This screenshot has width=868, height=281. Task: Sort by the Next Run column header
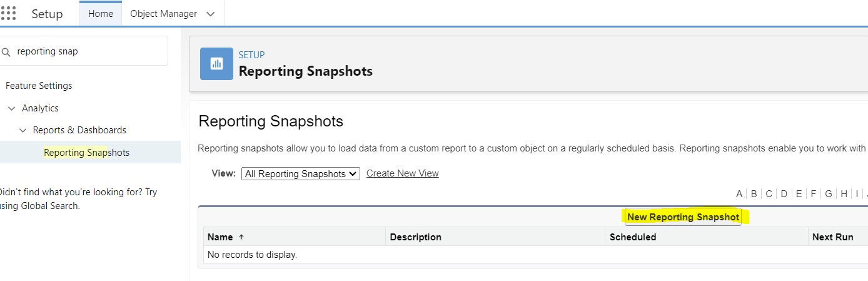point(832,237)
